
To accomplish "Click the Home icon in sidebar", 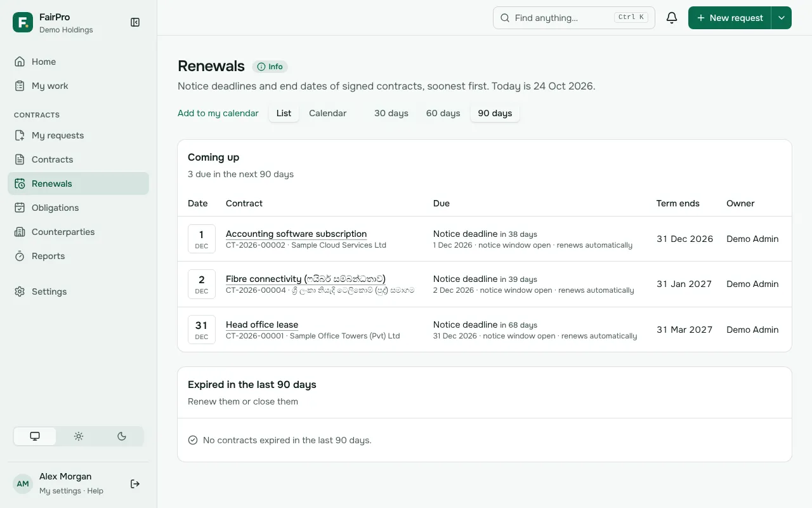I will pos(20,62).
